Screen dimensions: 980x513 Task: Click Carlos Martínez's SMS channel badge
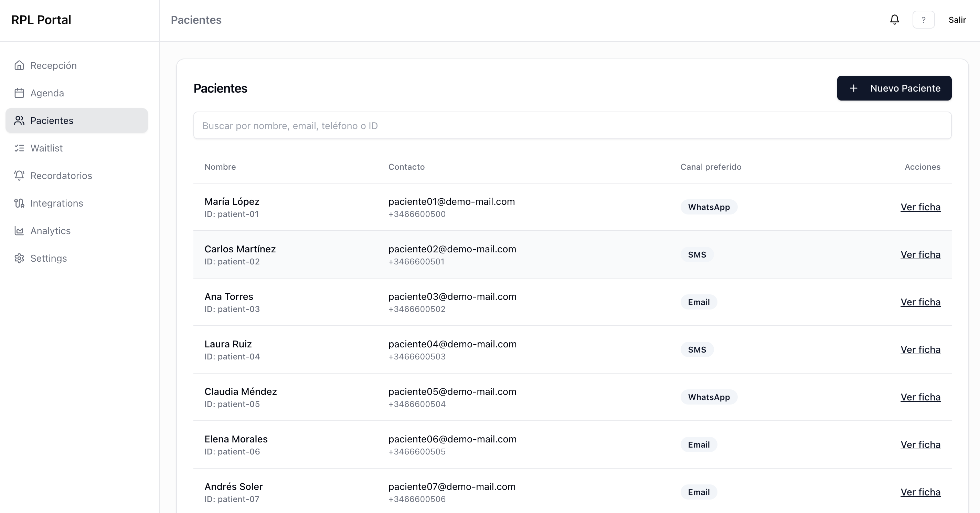click(697, 254)
